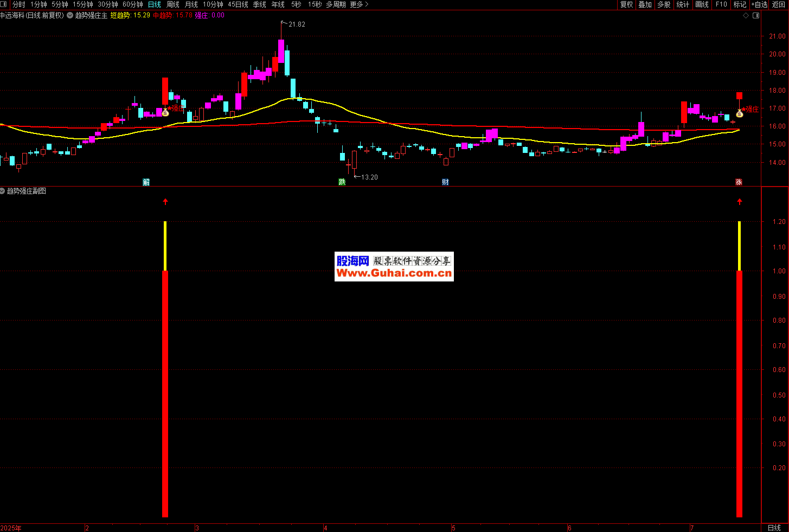789x532 pixels.
Task: Select the 15秒 period tab
Action: [x=315, y=4]
